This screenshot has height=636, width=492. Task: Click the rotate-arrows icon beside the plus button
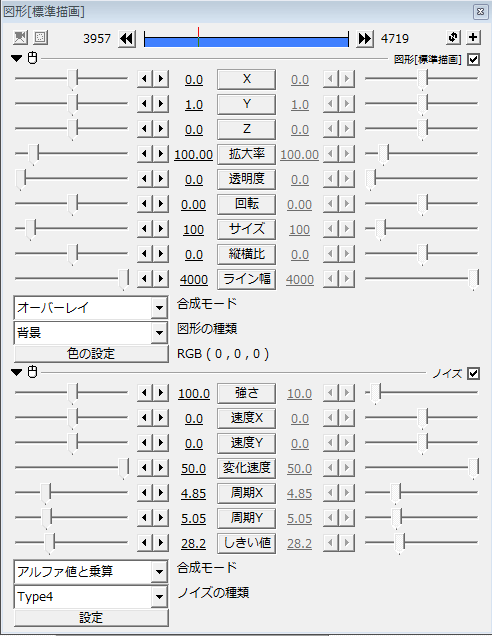(x=453, y=38)
